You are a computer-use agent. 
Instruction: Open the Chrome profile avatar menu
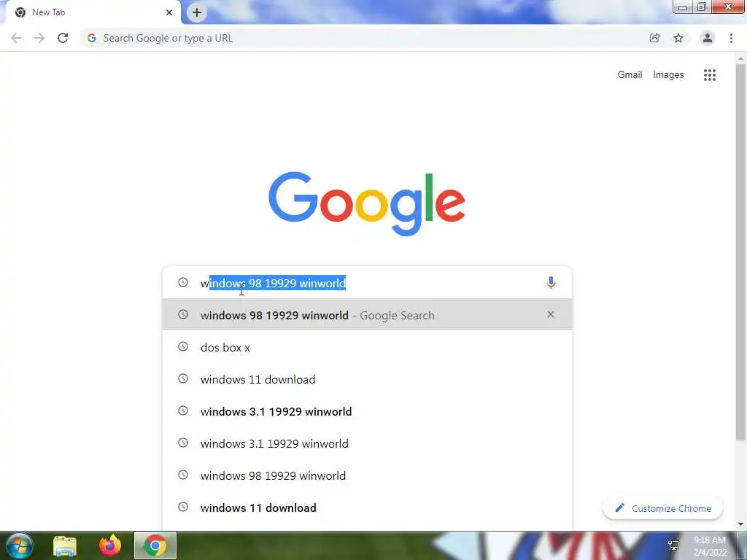click(708, 38)
